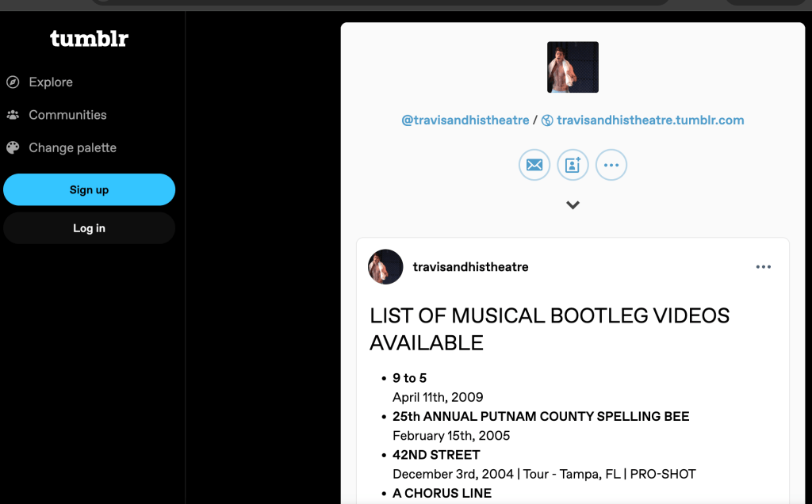This screenshot has width=812, height=504.
Task: Click the large blog avatar at top
Action: point(573,67)
